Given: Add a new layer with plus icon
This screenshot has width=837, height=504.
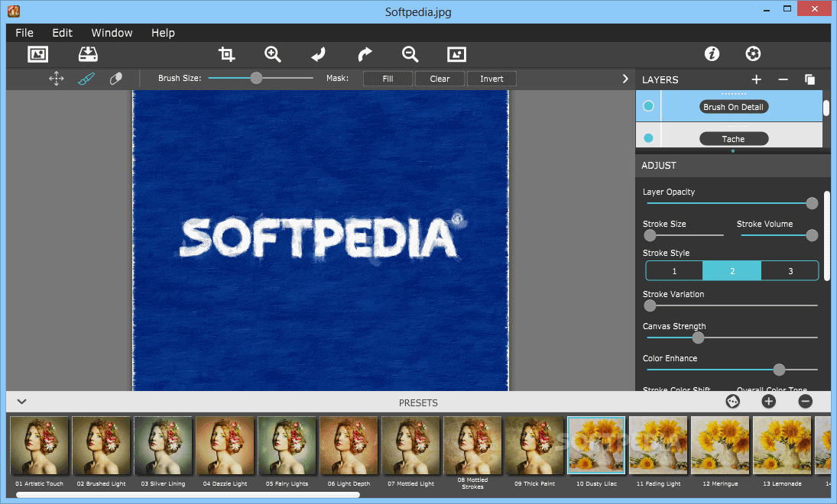Looking at the screenshot, I should [x=757, y=79].
